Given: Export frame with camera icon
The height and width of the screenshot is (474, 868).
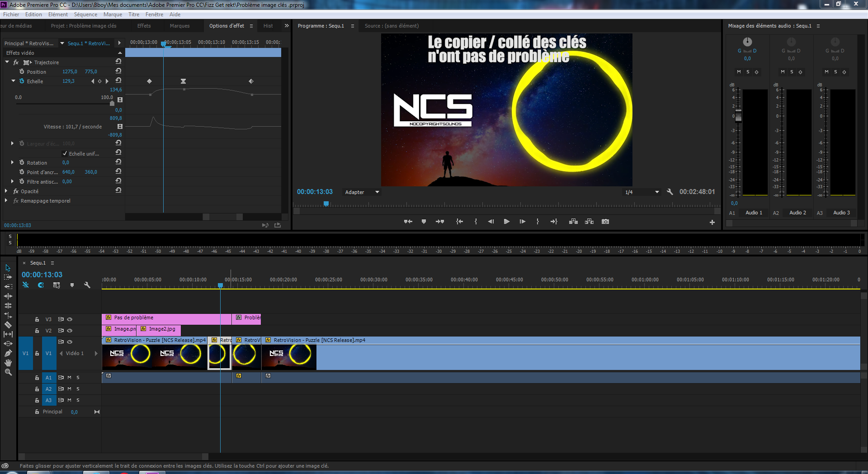Looking at the screenshot, I should [x=605, y=222].
